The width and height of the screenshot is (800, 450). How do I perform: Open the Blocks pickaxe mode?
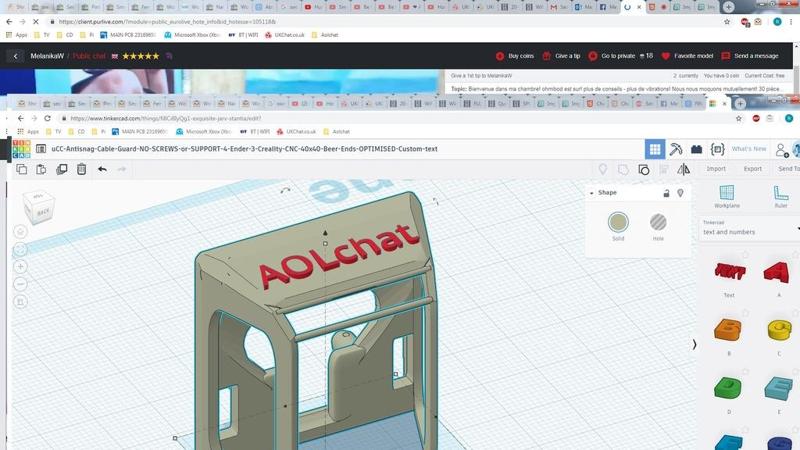(x=676, y=149)
